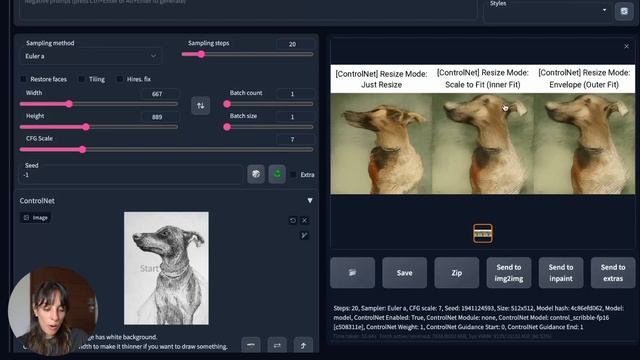Click the generated grid image of dogs
The width and height of the screenshot is (640, 360).
tap(482, 129)
